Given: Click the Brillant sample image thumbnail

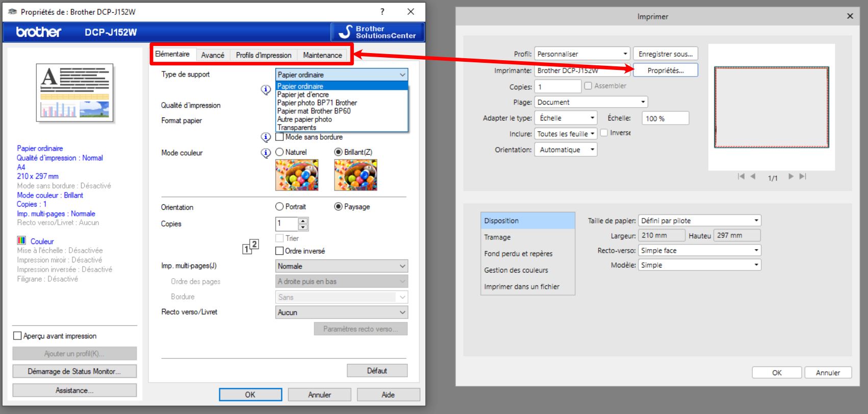Looking at the screenshot, I should (x=355, y=175).
